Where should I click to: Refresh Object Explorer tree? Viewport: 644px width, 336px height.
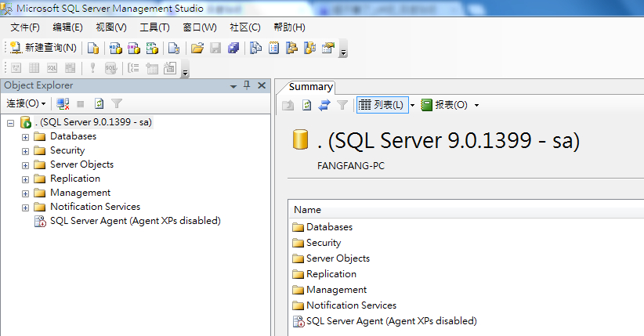click(99, 104)
